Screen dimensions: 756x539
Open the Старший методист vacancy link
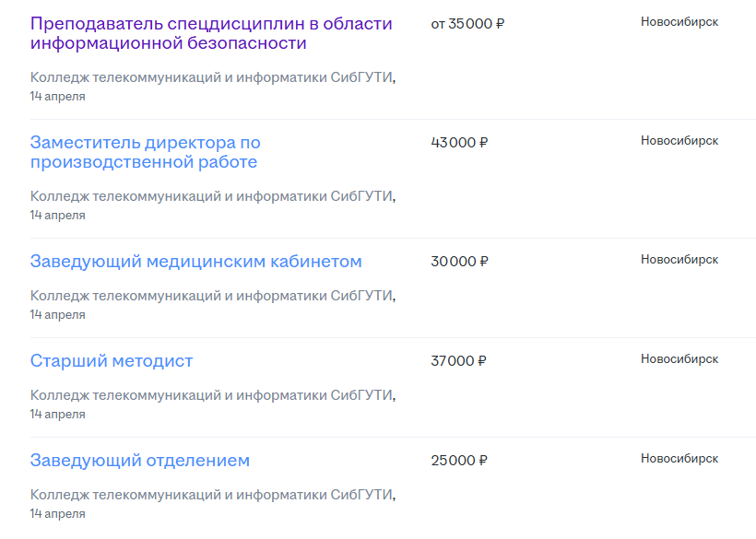112,361
